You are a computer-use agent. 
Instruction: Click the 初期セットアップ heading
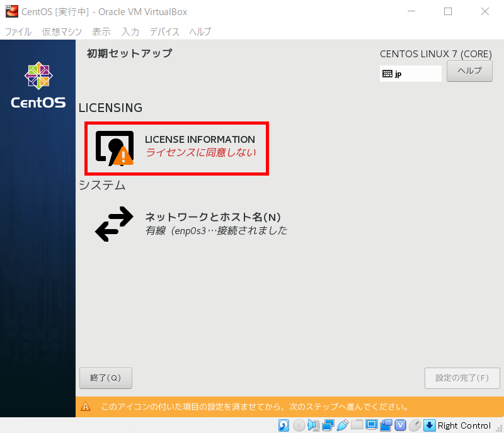coord(130,53)
